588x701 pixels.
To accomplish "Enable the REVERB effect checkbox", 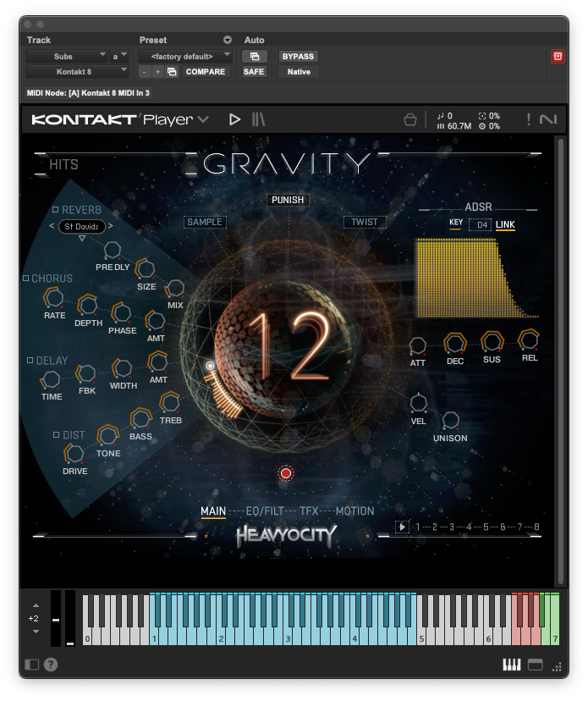I will click(x=56, y=209).
